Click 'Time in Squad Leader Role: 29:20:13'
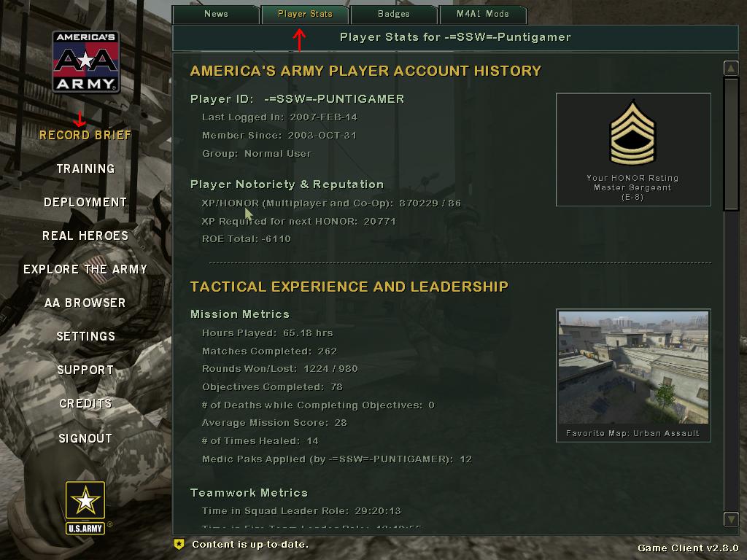 [x=301, y=511]
